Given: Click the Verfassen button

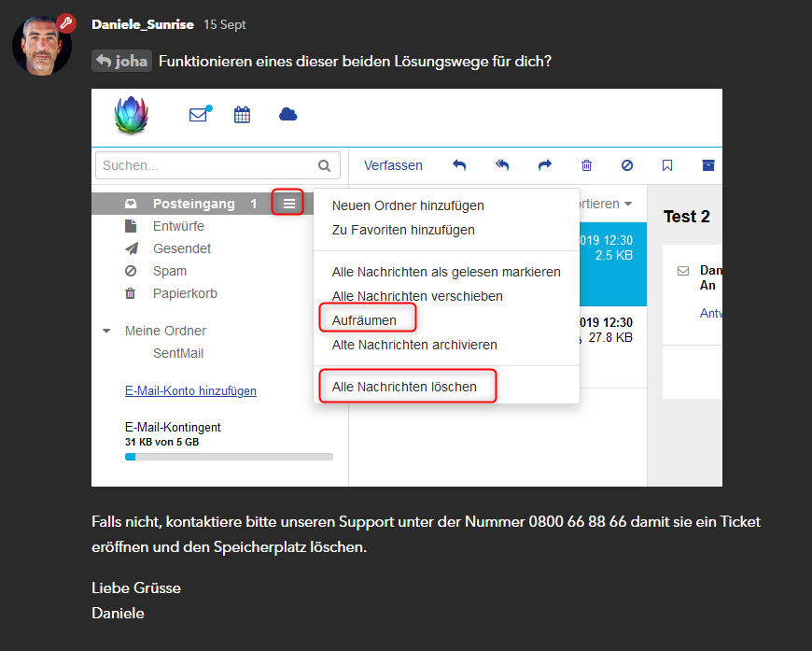Looking at the screenshot, I should point(393,165).
